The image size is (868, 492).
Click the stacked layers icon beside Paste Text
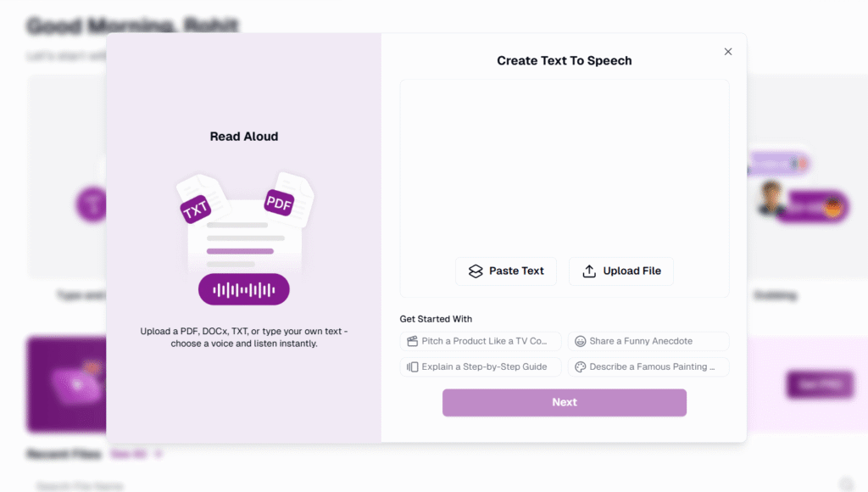[476, 271]
